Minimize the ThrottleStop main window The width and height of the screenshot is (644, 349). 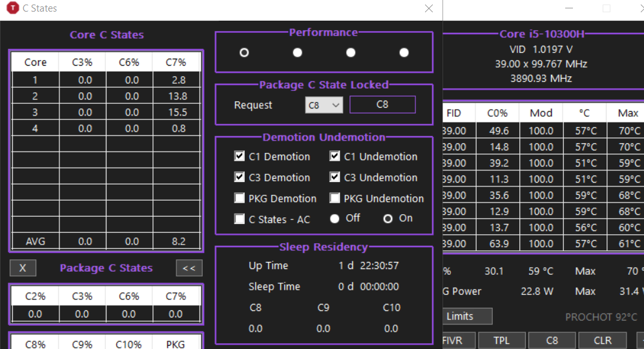569,8
